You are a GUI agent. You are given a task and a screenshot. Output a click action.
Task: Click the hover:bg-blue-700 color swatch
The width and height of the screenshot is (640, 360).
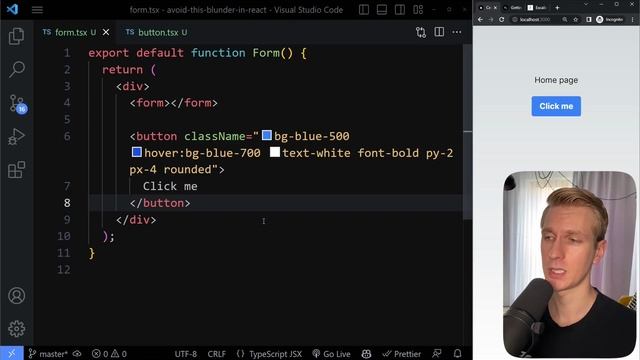[x=137, y=152]
